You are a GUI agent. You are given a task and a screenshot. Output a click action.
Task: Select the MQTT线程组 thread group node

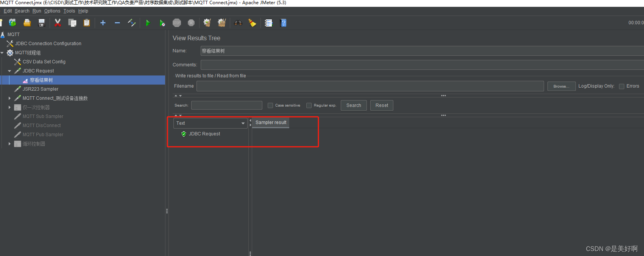(28, 53)
